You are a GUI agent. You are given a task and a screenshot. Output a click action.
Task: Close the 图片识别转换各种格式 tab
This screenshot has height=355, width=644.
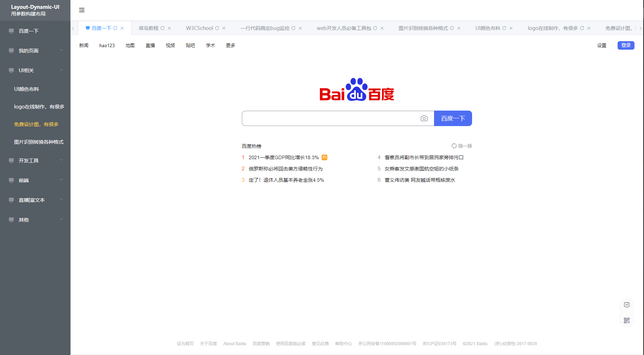tap(459, 28)
